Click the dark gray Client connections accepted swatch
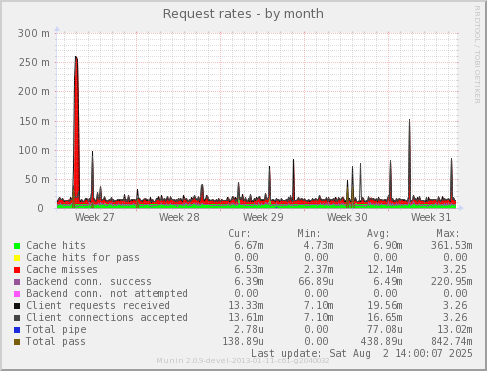Screen dimensions: 487x371 (x=17, y=318)
